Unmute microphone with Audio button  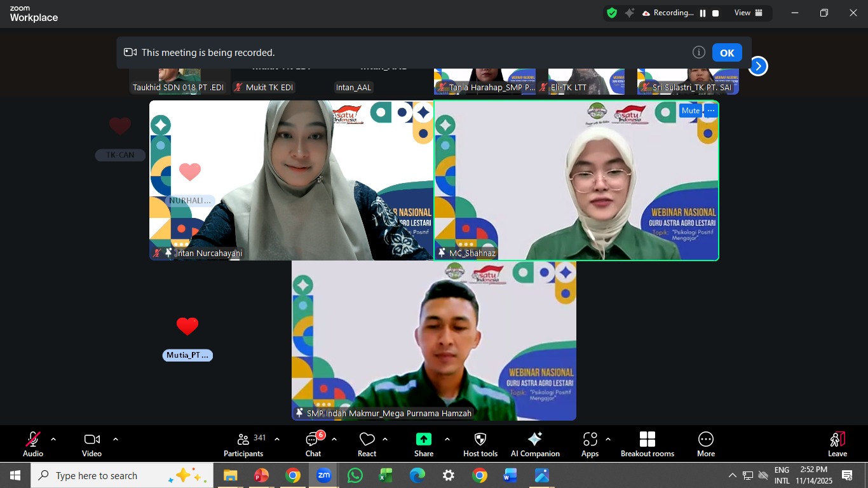point(32,444)
